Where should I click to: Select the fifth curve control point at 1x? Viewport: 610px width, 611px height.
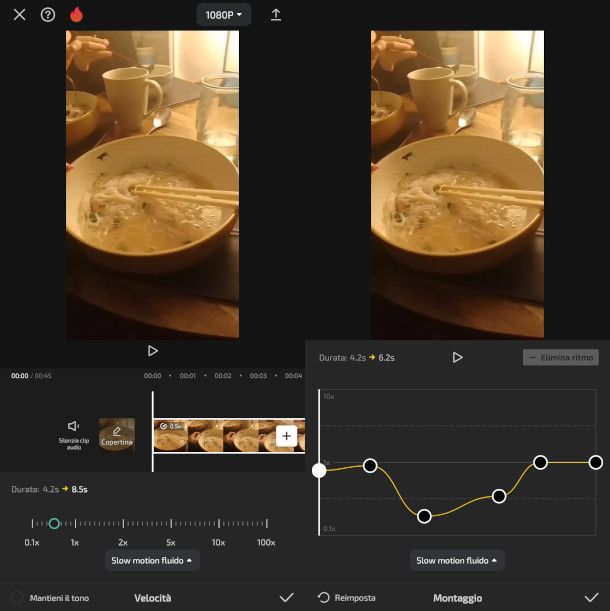(x=540, y=463)
